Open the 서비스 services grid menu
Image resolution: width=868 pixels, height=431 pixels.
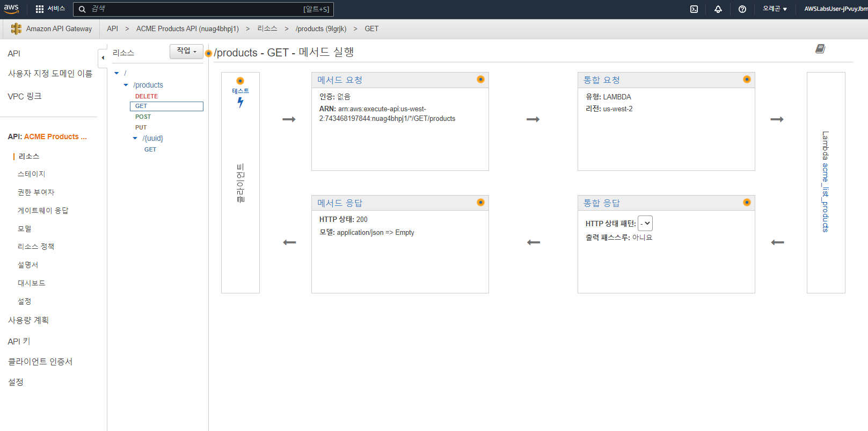click(50, 9)
